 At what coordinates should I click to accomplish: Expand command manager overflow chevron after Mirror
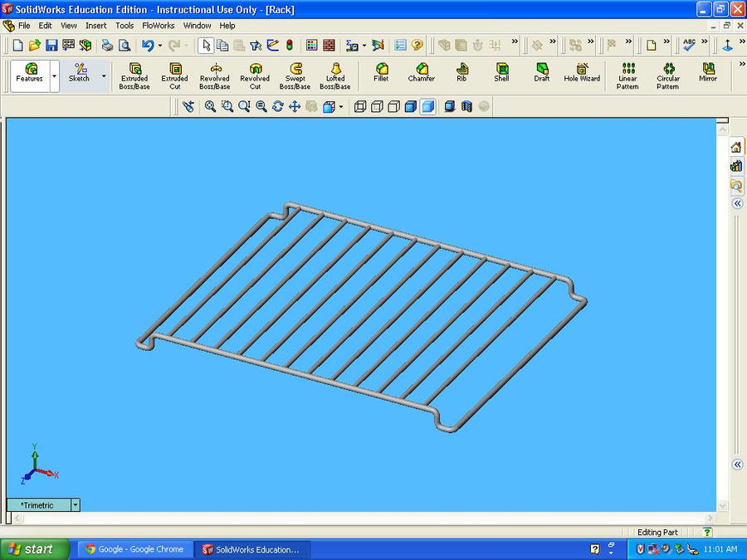(742, 64)
